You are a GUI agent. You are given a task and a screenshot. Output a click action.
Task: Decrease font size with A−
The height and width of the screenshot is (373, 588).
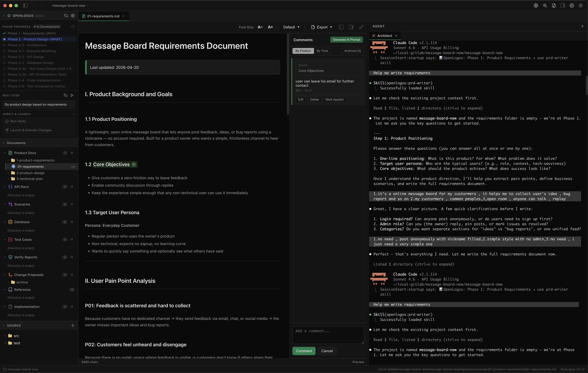click(260, 27)
